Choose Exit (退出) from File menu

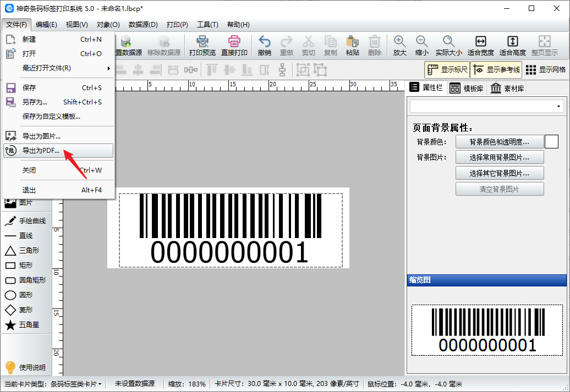pyautogui.click(x=58, y=190)
